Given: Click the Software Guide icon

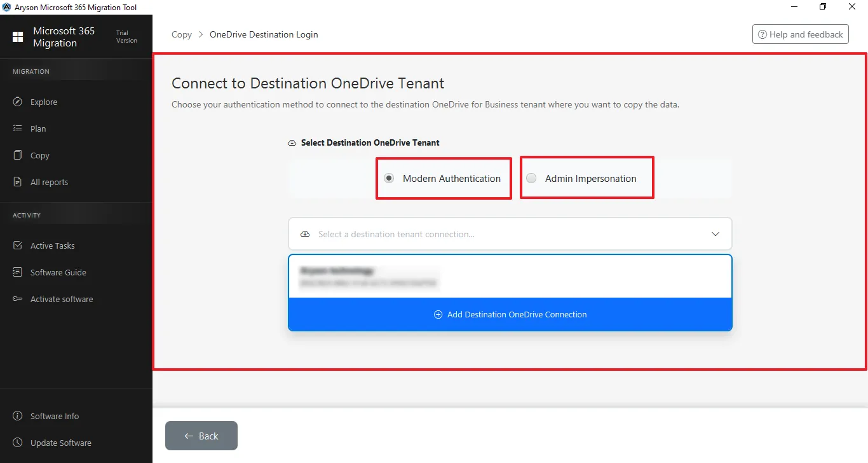Looking at the screenshot, I should tap(18, 272).
